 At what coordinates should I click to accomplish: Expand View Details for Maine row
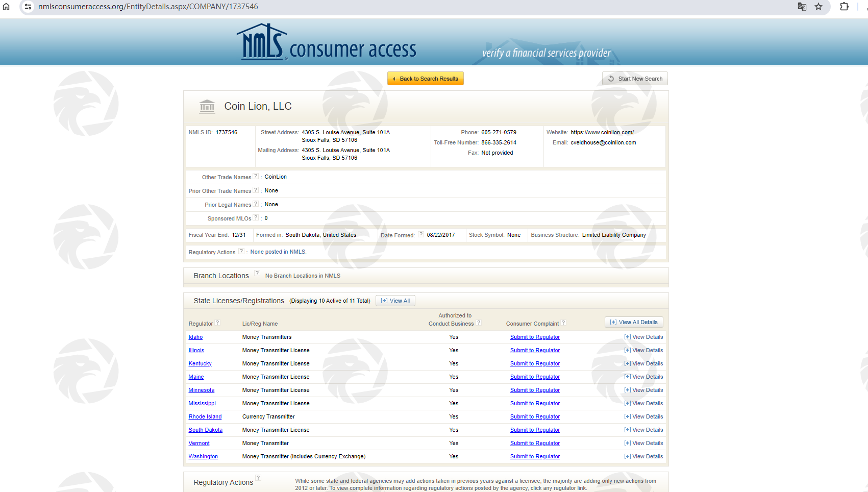(643, 377)
